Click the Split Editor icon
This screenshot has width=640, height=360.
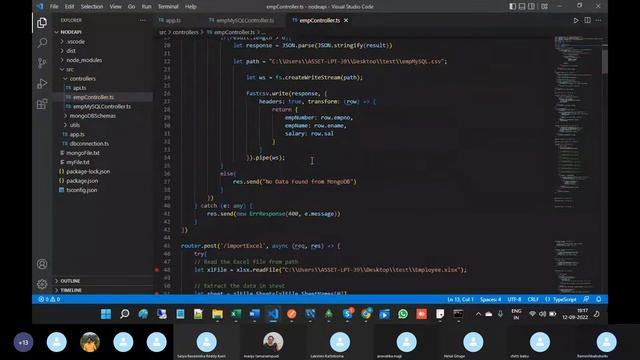(587, 20)
